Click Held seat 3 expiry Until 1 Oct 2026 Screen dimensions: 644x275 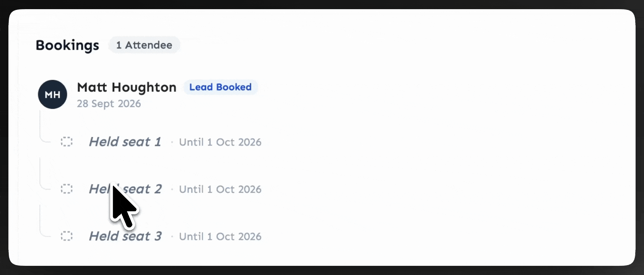point(220,236)
